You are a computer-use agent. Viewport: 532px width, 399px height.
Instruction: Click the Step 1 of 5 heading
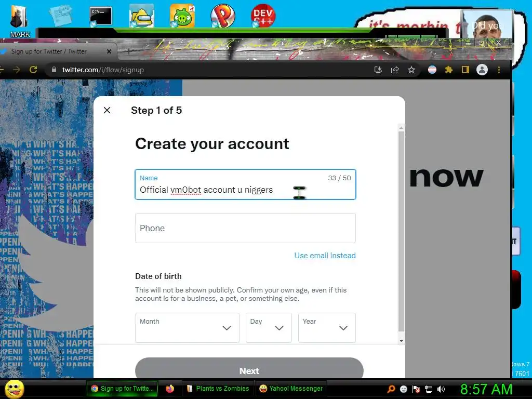(x=156, y=110)
